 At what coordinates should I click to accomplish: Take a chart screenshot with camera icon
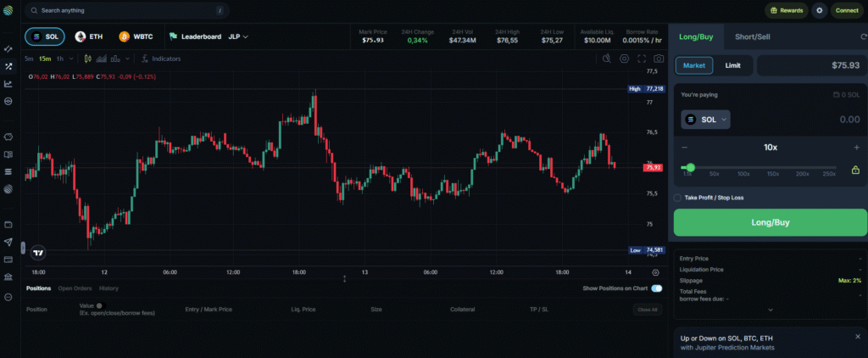pos(658,59)
